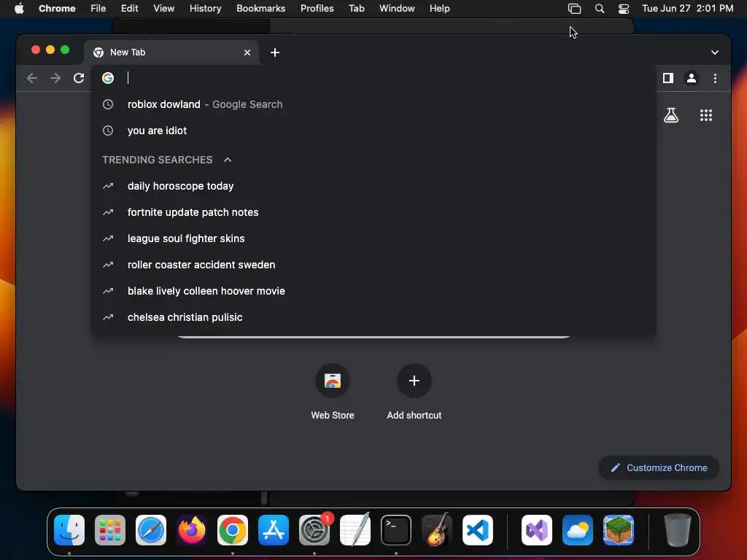Click the Chrome forward arrow button
Screen dimensions: 747x560
55,78
